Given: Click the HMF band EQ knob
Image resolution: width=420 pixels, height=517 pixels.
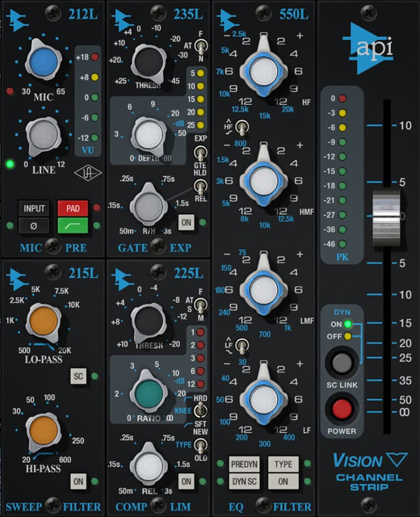Looking at the screenshot, I should pos(263,181).
